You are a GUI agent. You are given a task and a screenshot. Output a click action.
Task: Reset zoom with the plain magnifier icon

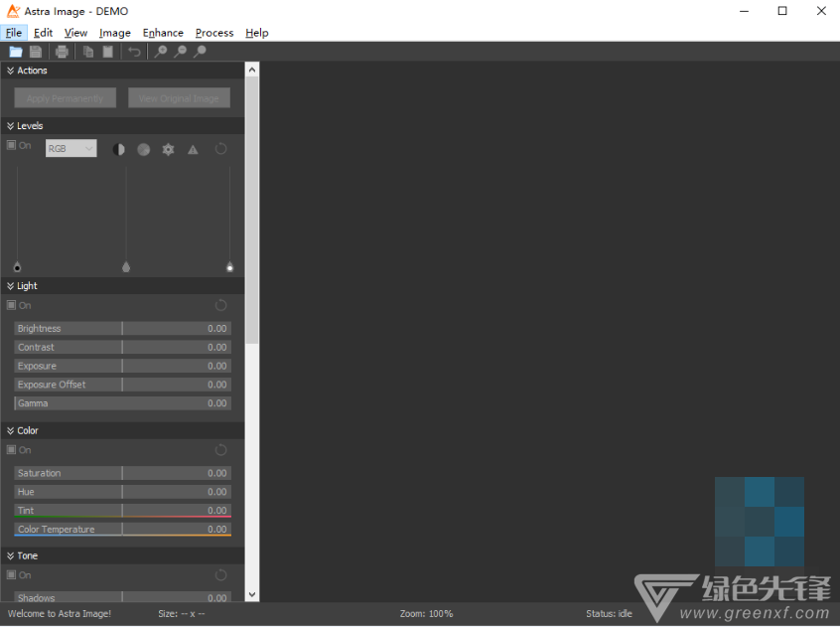(200, 52)
